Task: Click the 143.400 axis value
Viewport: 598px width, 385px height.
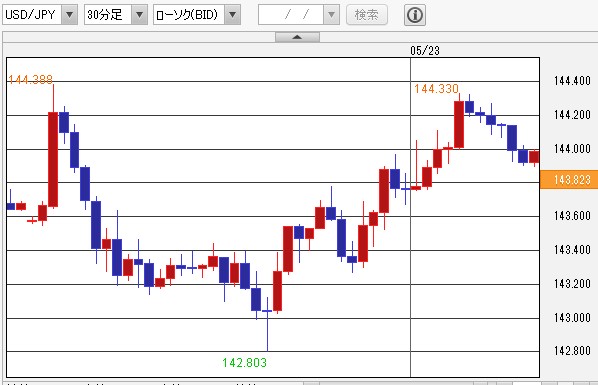Action: (572, 250)
